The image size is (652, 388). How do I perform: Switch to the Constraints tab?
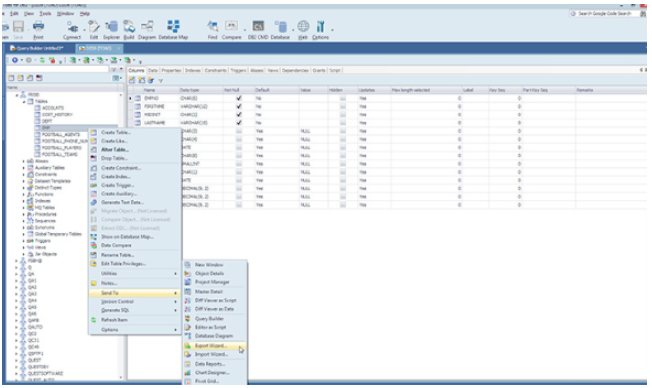coord(215,70)
